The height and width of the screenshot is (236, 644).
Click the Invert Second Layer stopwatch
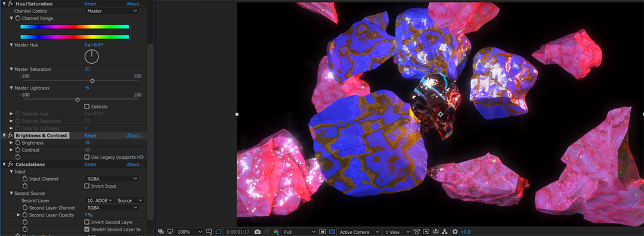pyautogui.click(x=24, y=222)
